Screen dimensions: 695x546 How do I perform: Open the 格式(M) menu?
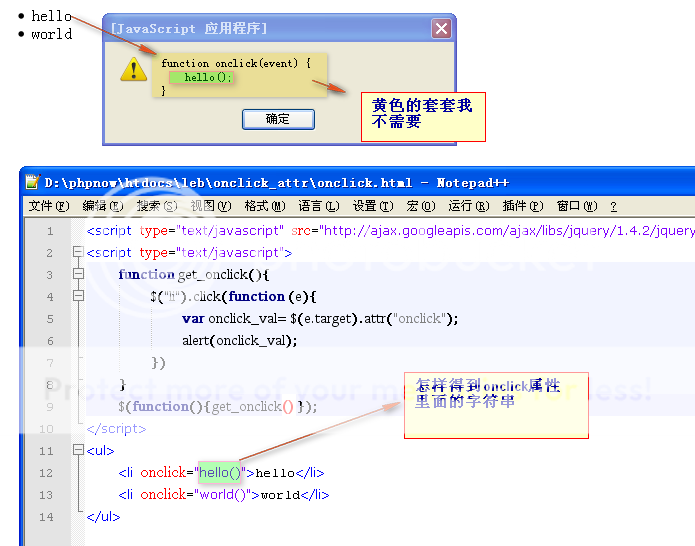point(265,206)
